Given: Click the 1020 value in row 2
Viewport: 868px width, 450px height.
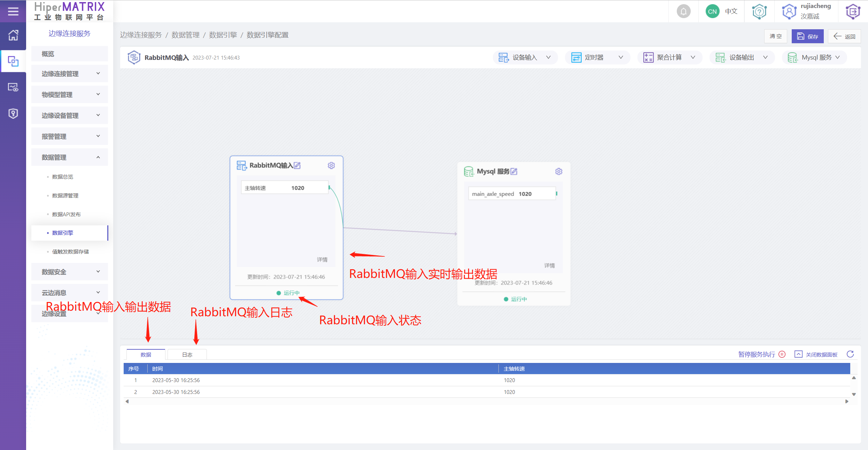Looking at the screenshot, I should coord(509,392).
